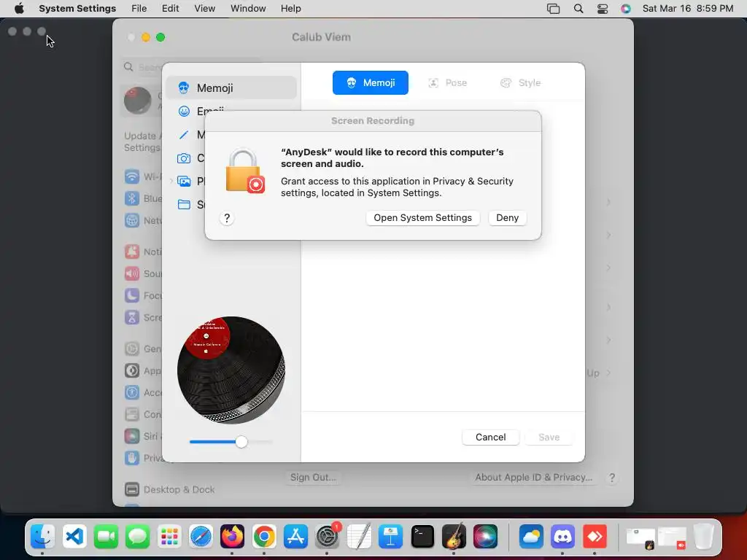Screen dimensions: 747x560
Task: Open the File menu
Action: pos(139,9)
